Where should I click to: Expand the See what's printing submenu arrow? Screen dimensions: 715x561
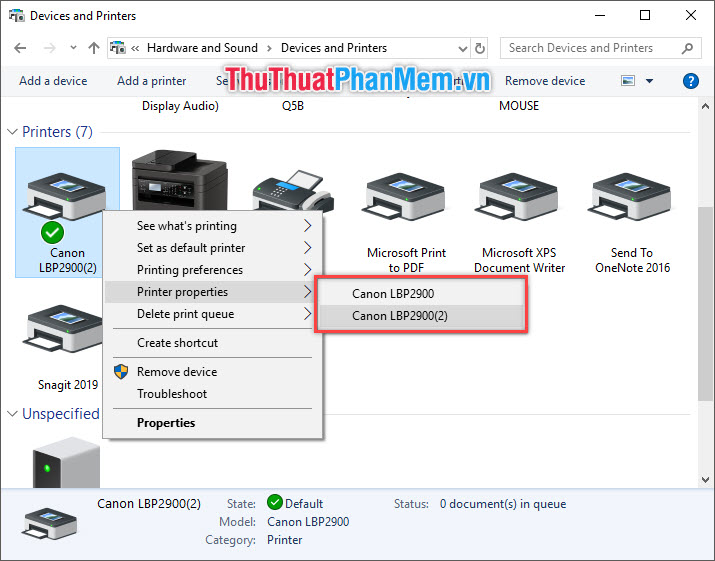(308, 226)
